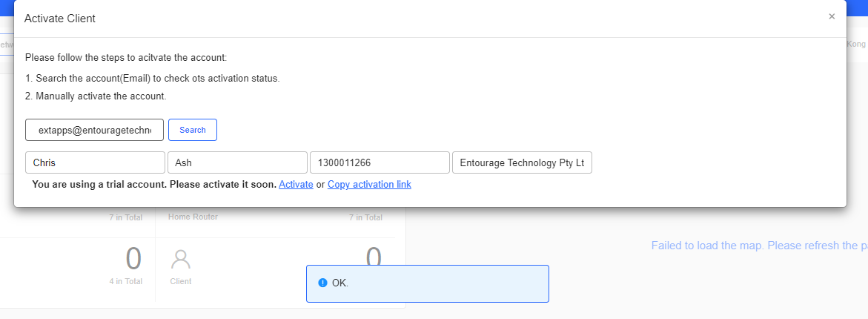Click the phone number field 1300011266
868x319 pixels.
[x=380, y=162]
